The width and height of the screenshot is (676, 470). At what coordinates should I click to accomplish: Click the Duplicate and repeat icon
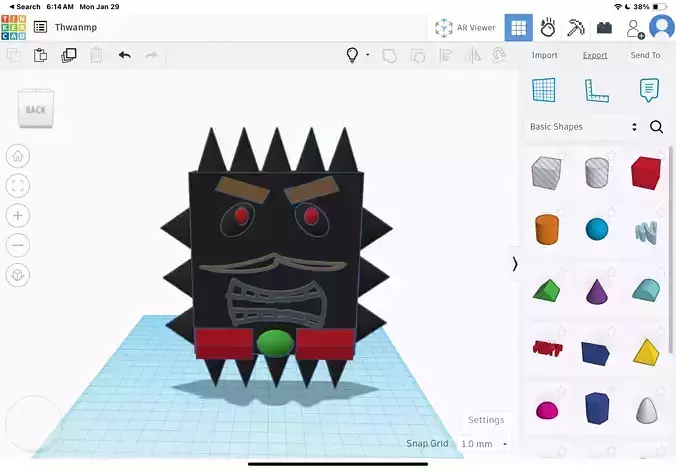pos(69,55)
